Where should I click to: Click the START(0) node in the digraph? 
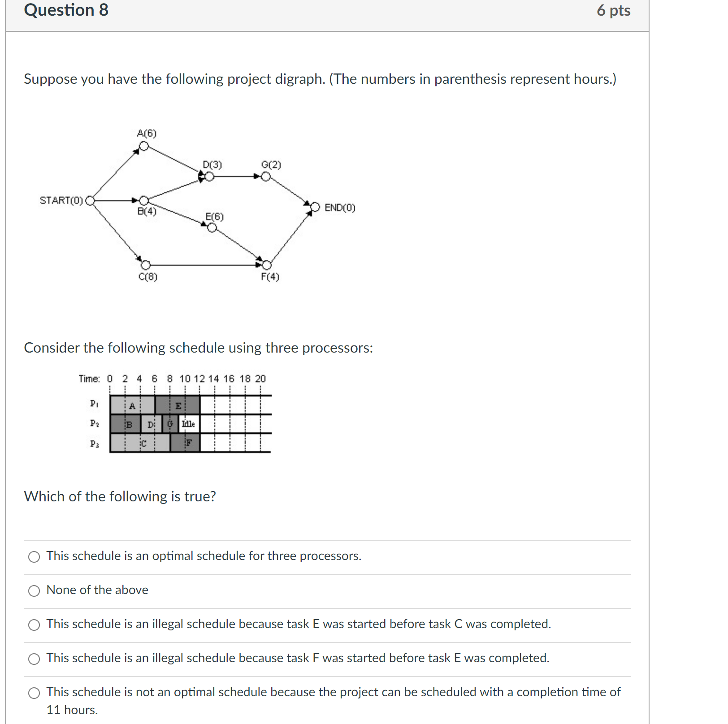[90, 201]
